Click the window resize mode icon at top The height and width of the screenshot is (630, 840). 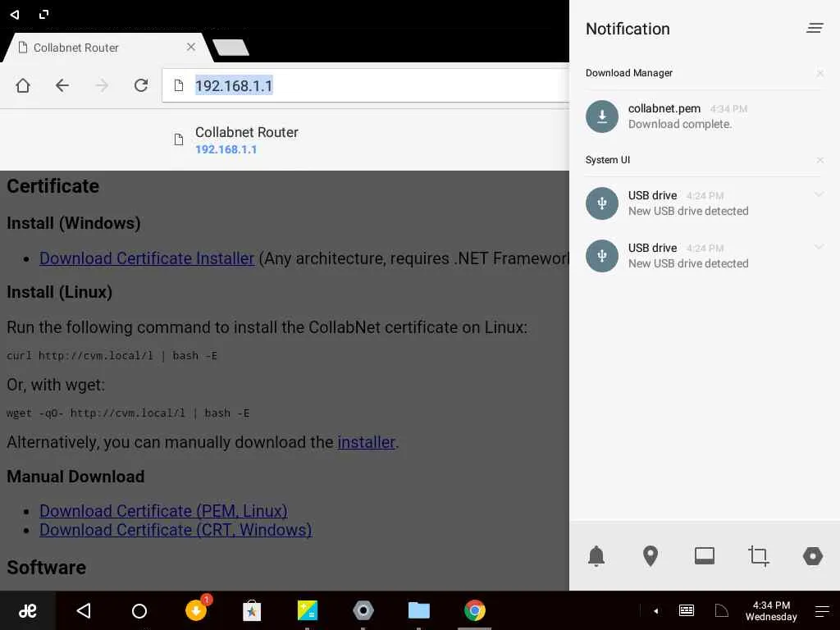[x=44, y=15]
